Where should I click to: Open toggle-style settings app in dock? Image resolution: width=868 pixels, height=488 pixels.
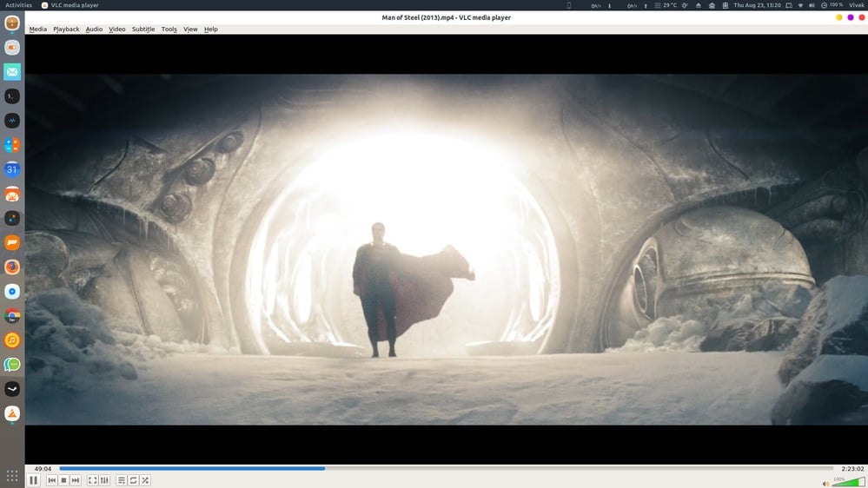[12, 47]
